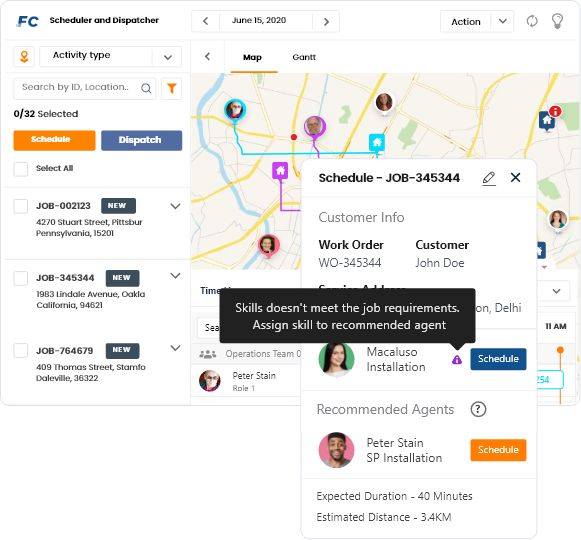Screen dimensions: 581x540
Task: Check the JOB-764679 checkbox
Action: pos(21,350)
